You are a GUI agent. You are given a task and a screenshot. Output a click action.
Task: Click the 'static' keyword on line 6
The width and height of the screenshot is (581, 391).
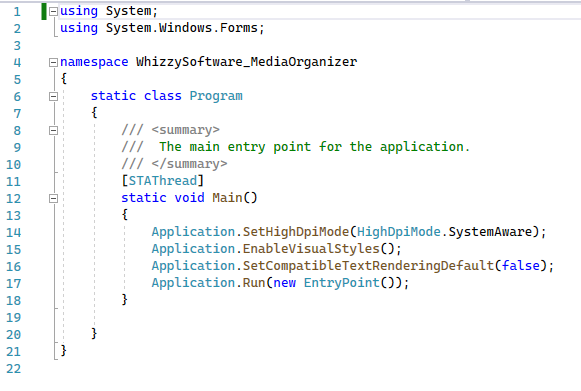113,96
